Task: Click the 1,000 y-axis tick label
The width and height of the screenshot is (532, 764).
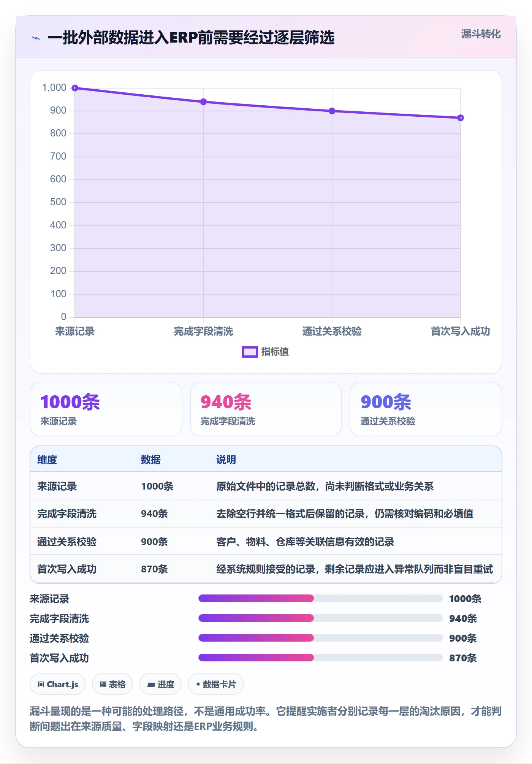Action: [x=54, y=88]
